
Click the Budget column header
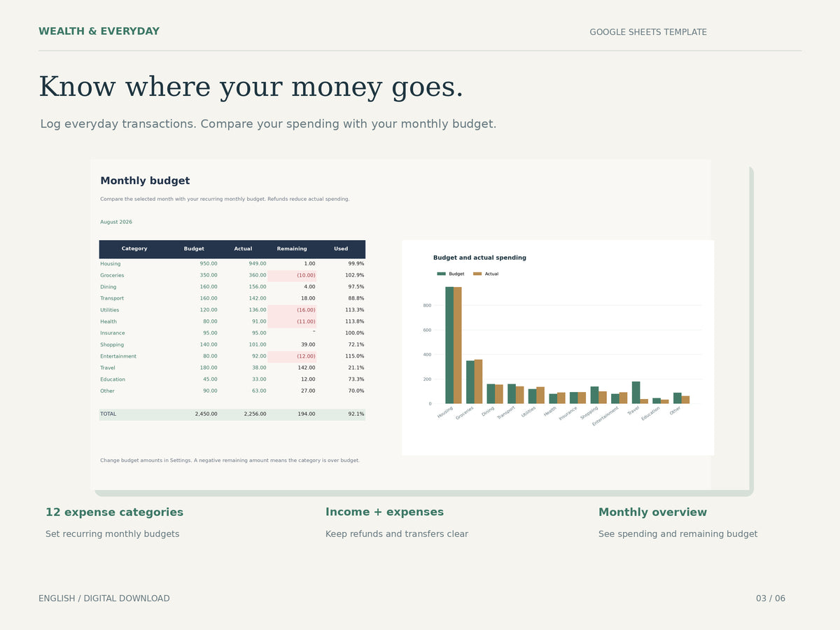(x=194, y=249)
